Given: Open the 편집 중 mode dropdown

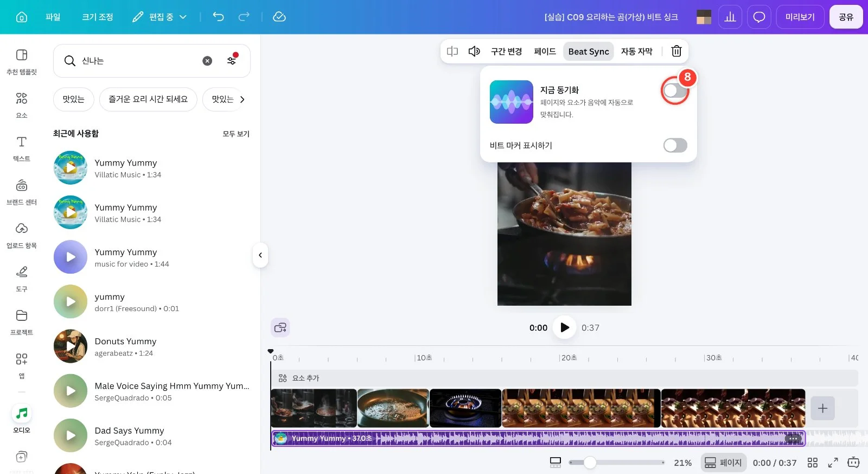Looking at the screenshot, I should pyautogui.click(x=159, y=17).
